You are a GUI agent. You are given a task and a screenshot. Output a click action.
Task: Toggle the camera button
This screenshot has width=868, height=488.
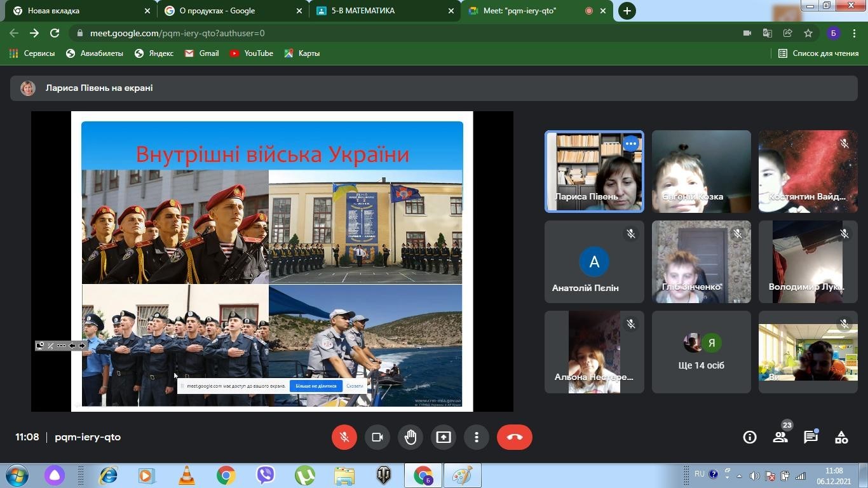coord(377,437)
